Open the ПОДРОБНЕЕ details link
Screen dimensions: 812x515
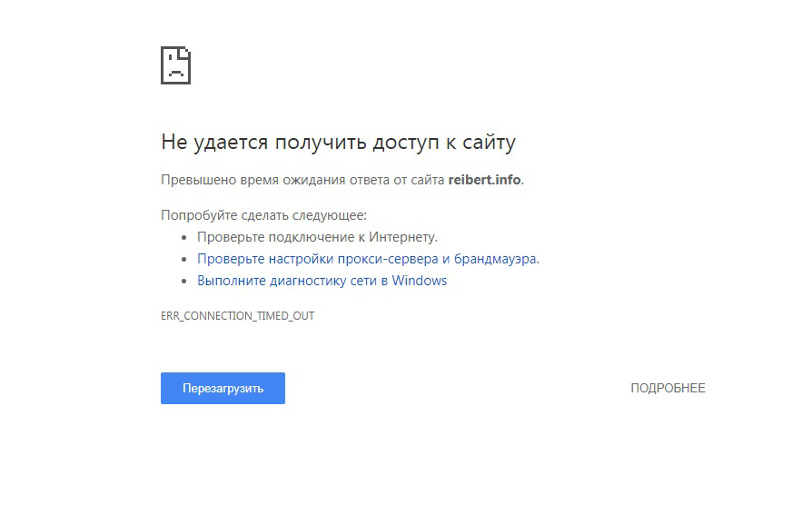coord(668,388)
